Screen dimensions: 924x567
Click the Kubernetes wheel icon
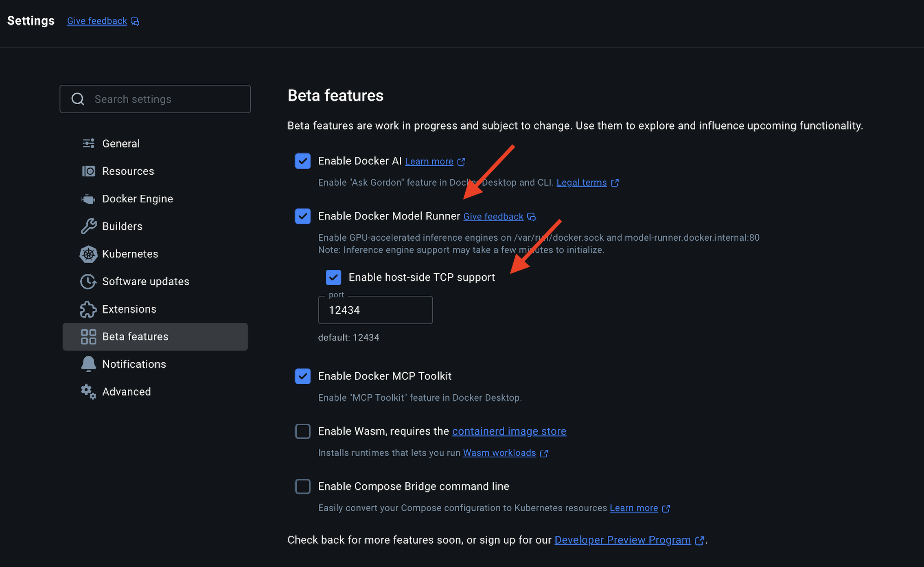click(x=88, y=254)
